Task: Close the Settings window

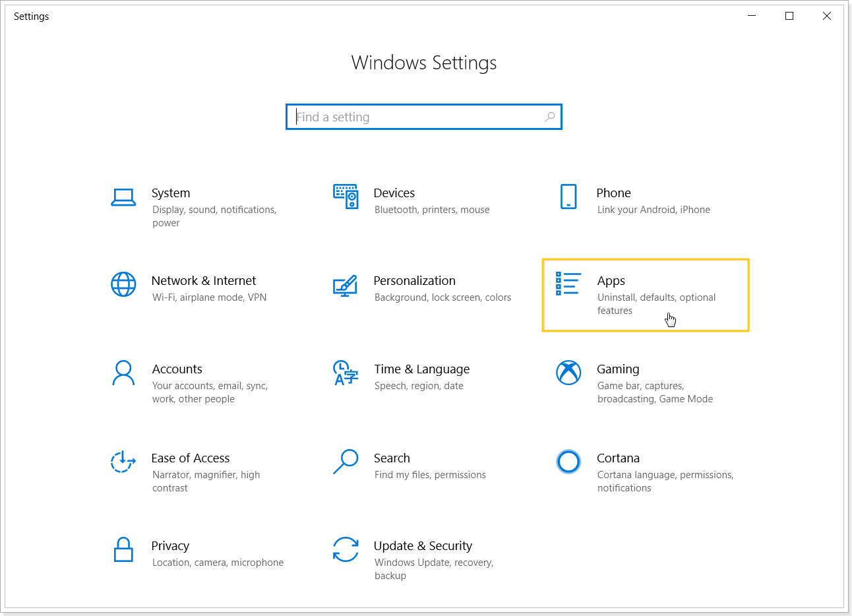Action: (x=827, y=16)
